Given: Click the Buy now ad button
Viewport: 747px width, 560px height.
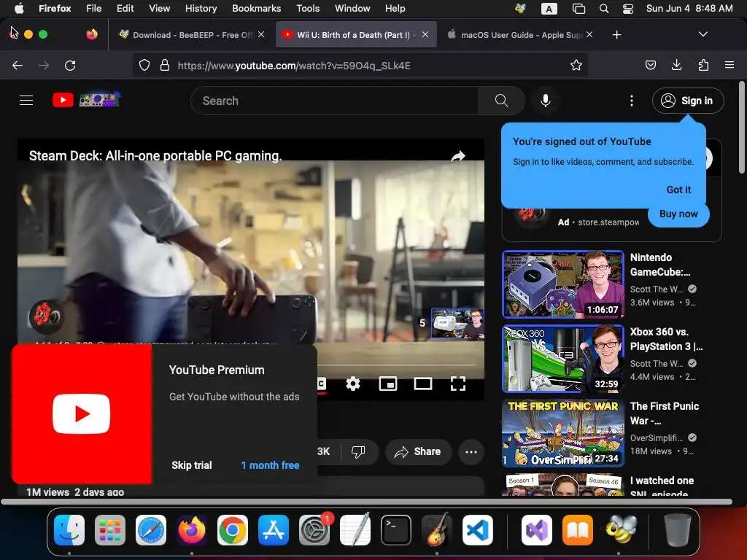Looking at the screenshot, I should pyautogui.click(x=678, y=214).
